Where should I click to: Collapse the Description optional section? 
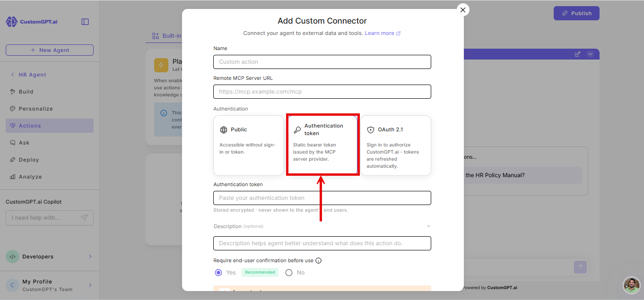(428, 226)
